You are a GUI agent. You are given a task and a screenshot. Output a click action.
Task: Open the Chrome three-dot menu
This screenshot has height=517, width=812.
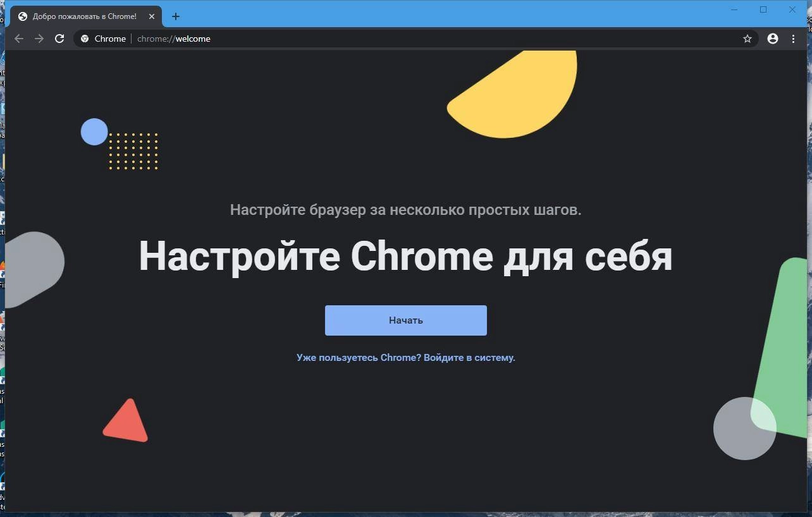tap(793, 39)
